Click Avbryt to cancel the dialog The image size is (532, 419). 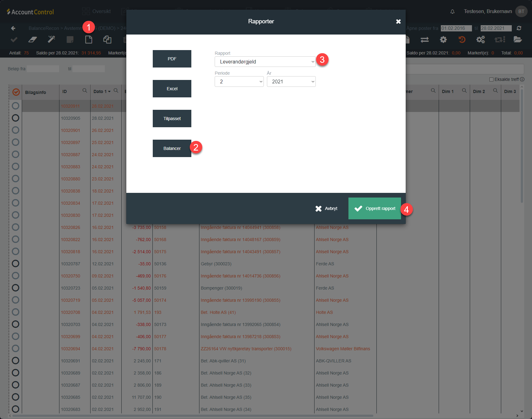pos(326,208)
